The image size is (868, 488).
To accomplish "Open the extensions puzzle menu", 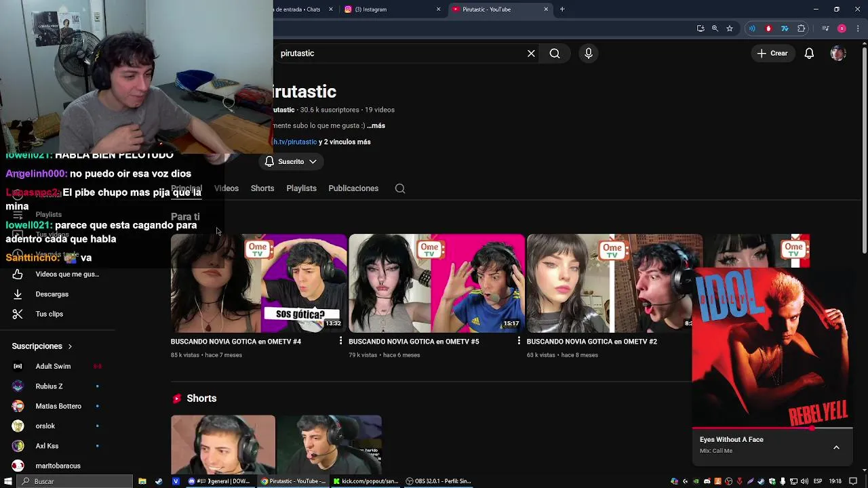I will [802, 28].
